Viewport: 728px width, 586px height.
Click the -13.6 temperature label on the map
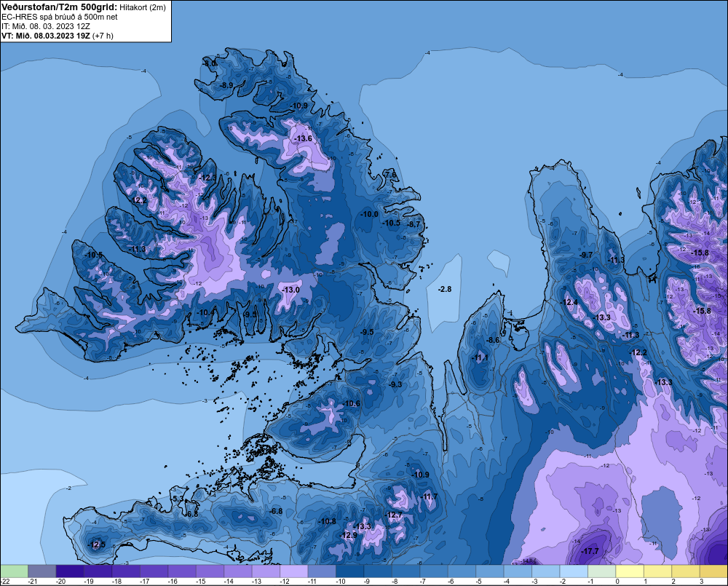pyautogui.click(x=303, y=138)
